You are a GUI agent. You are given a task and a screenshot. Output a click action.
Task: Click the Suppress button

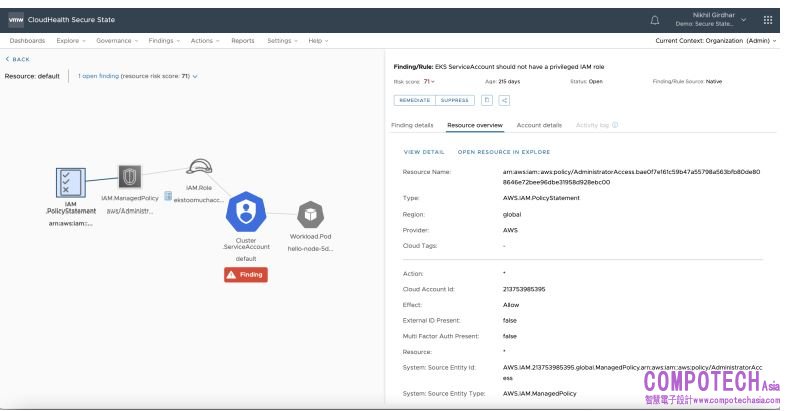[x=455, y=100]
